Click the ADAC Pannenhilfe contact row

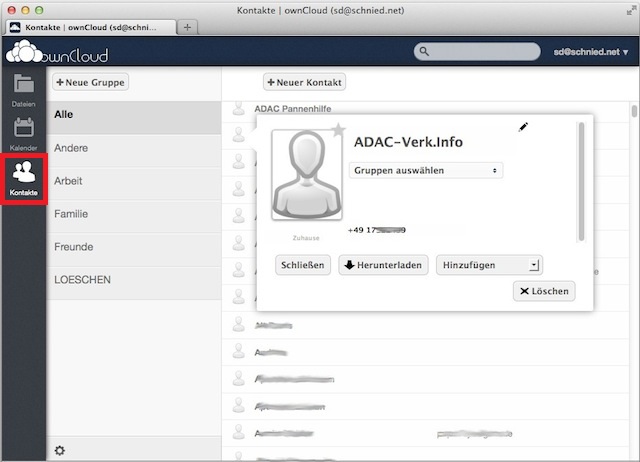click(426, 109)
